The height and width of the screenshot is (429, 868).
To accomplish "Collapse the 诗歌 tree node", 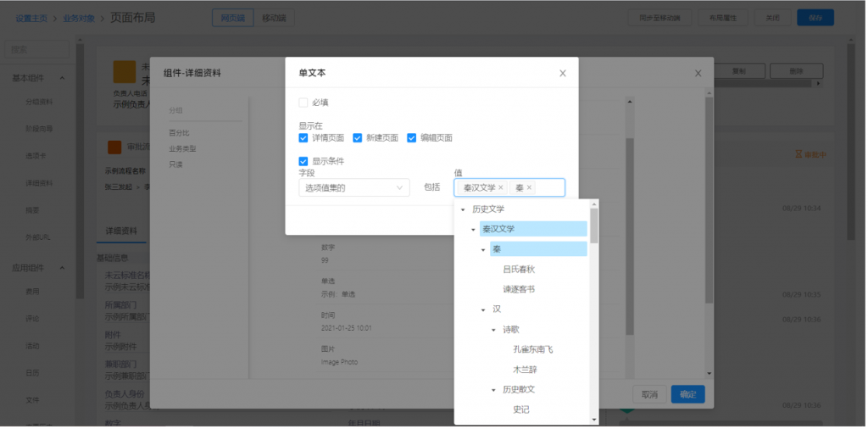I will (493, 330).
